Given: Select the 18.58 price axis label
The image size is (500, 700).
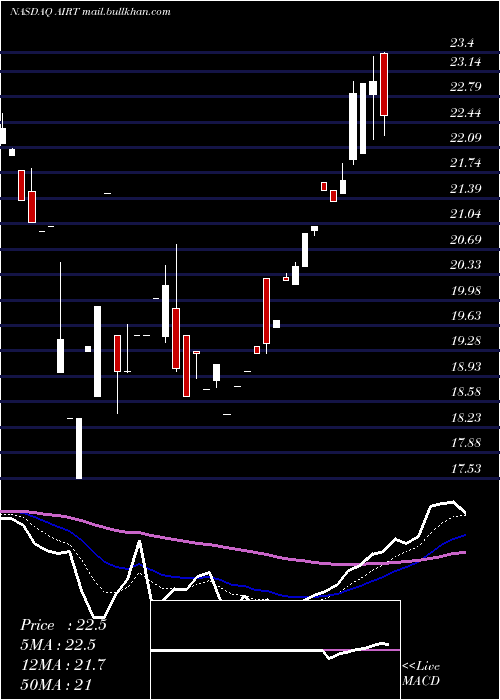Looking at the screenshot, I should tap(466, 392).
